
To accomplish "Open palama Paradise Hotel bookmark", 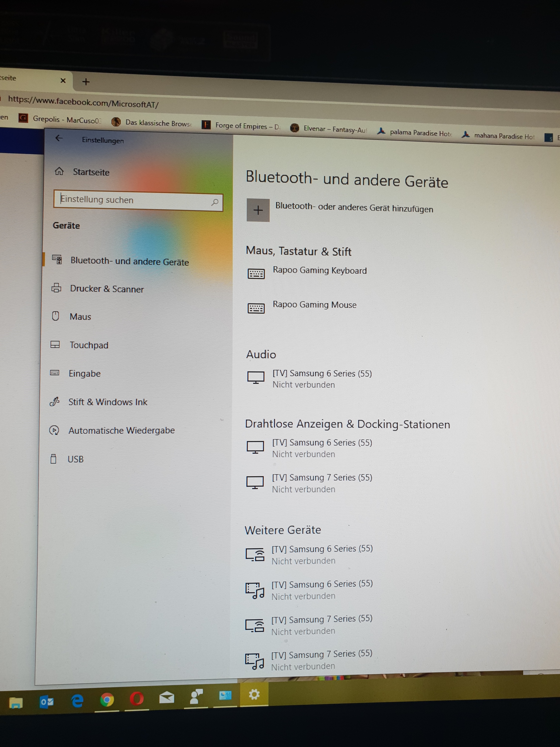I will pos(414,132).
